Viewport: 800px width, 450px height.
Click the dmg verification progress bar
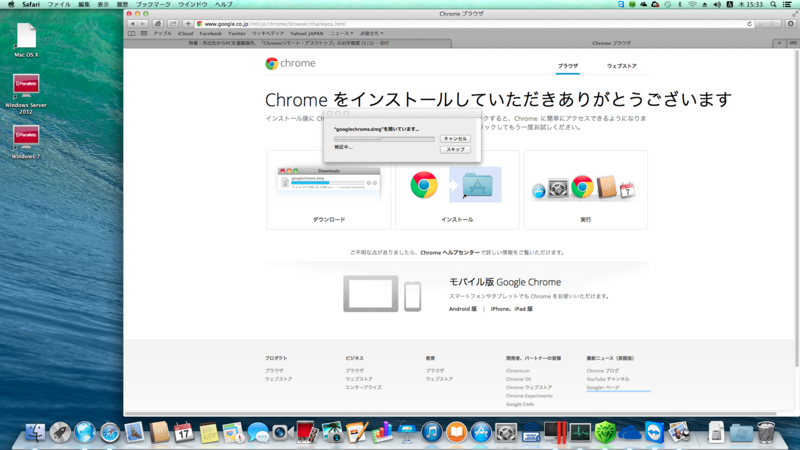384,139
